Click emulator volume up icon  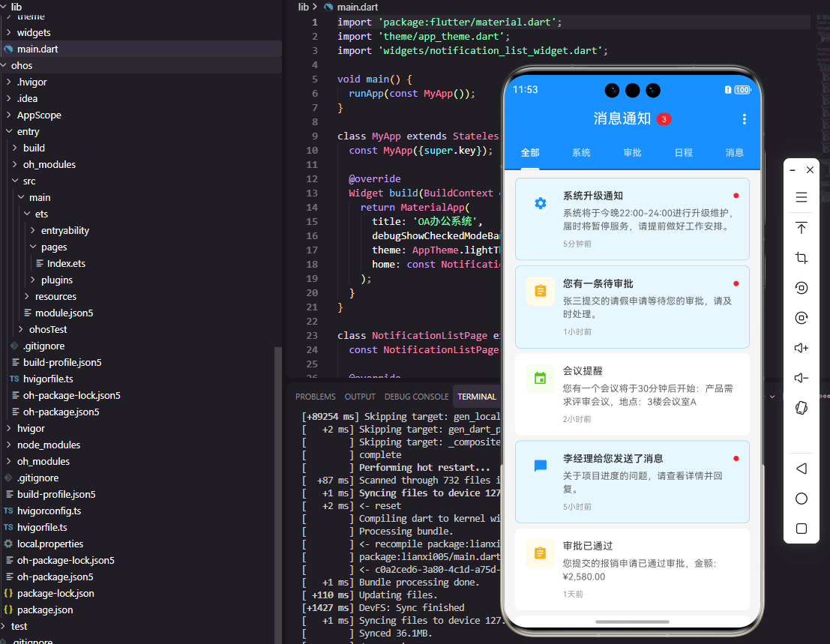click(x=802, y=348)
